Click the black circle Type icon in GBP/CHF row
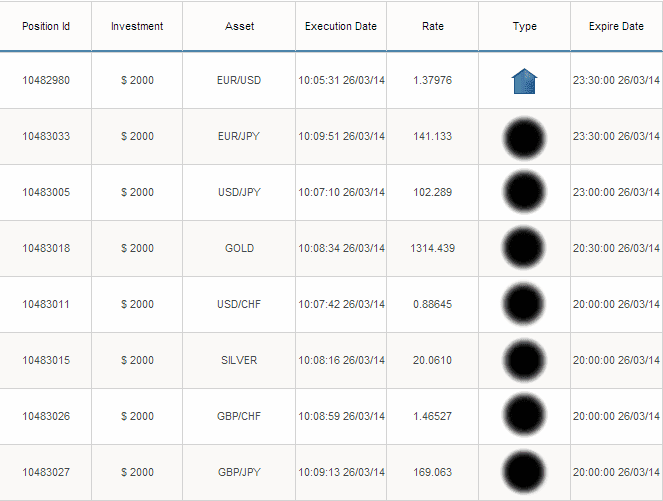 524,414
